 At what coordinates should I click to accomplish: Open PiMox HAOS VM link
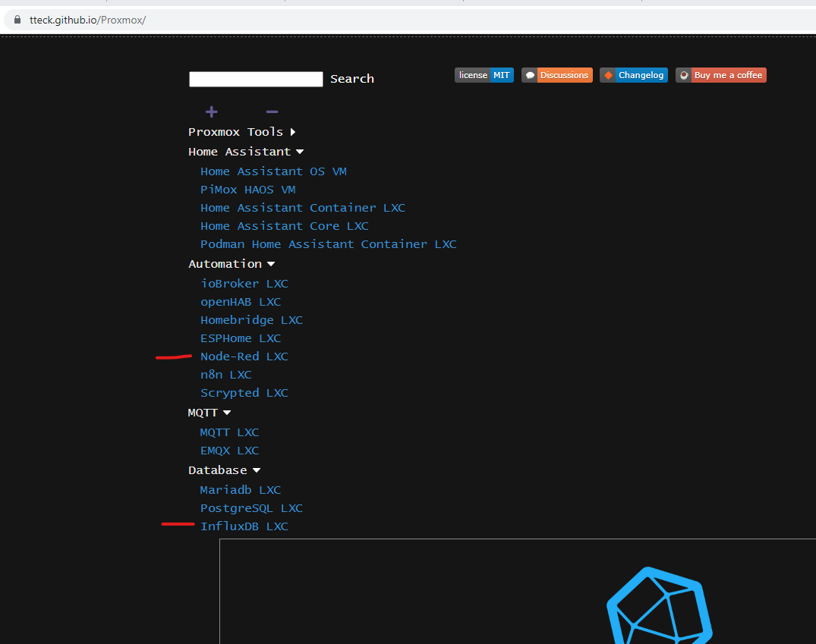click(x=248, y=190)
